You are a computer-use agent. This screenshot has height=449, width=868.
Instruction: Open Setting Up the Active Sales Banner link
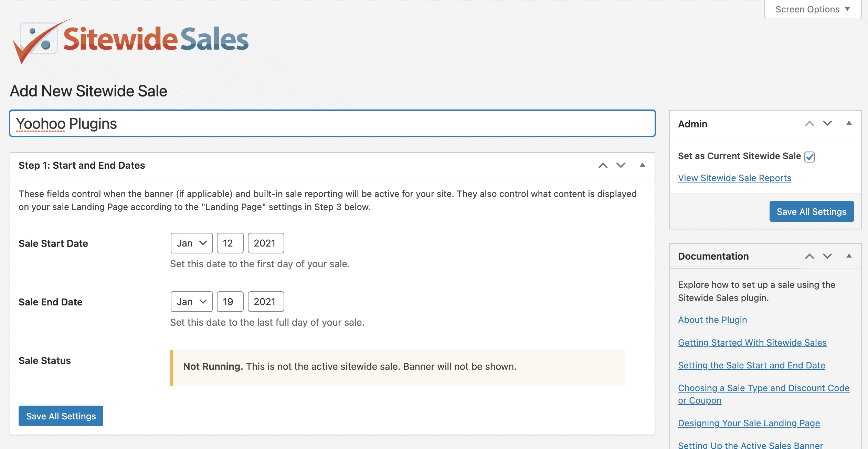point(750,445)
